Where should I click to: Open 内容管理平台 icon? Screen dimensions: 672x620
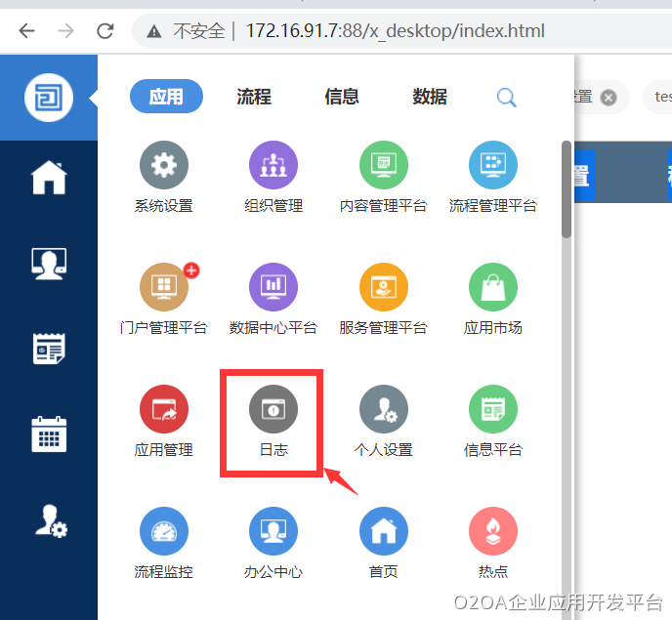(x=383, y=166)
